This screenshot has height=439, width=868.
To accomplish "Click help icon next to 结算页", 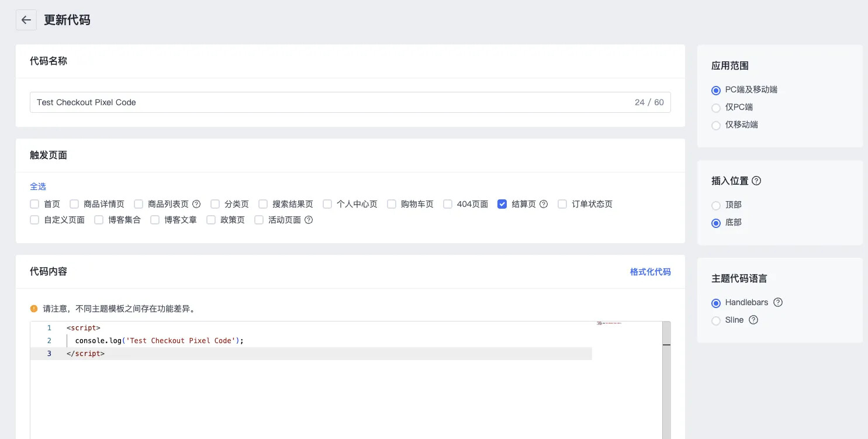I will [544, 204].
